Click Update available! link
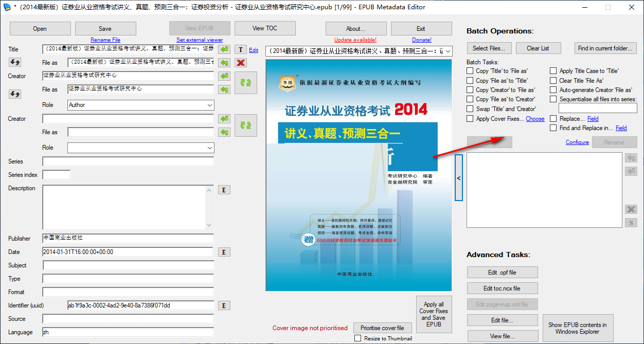 pos(355,40)
